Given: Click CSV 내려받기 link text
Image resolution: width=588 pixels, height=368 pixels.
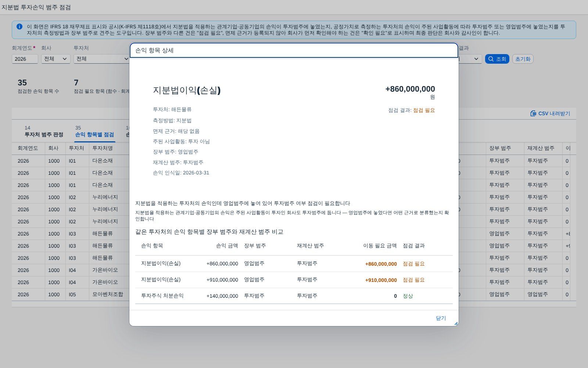Looking at the screenshot, I should pyautogui.click(x=554, y=113).
